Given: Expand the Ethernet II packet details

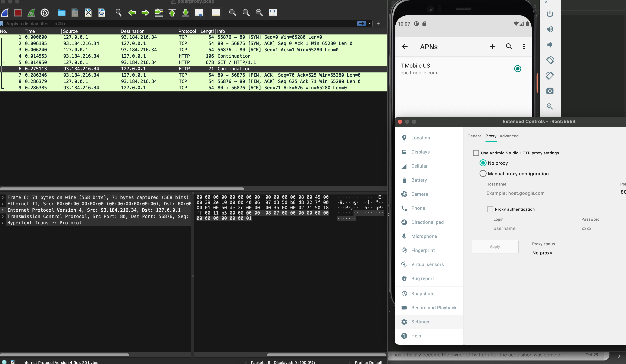Looking at the screenshot, I should click(2, 204).
